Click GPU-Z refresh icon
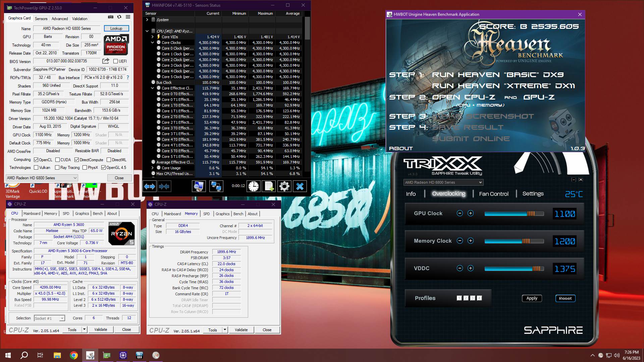644x362 pixels. pos(119,17)
